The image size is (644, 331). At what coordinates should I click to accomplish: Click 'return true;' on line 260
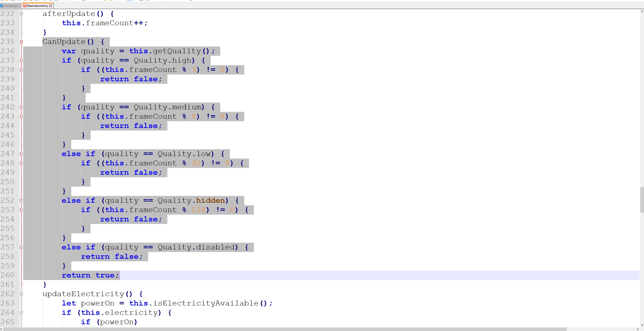click(90, 275)
